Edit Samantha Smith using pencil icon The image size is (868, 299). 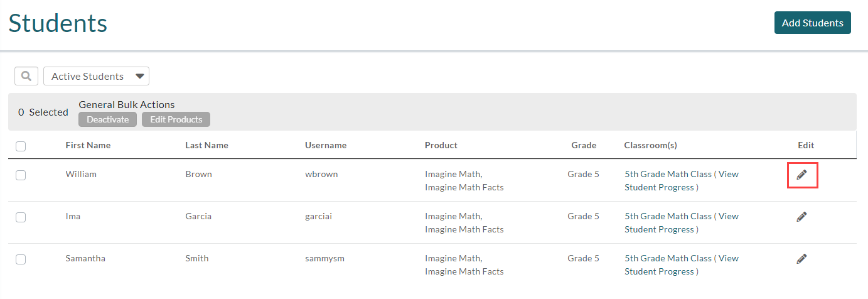[x=801, y=259]
